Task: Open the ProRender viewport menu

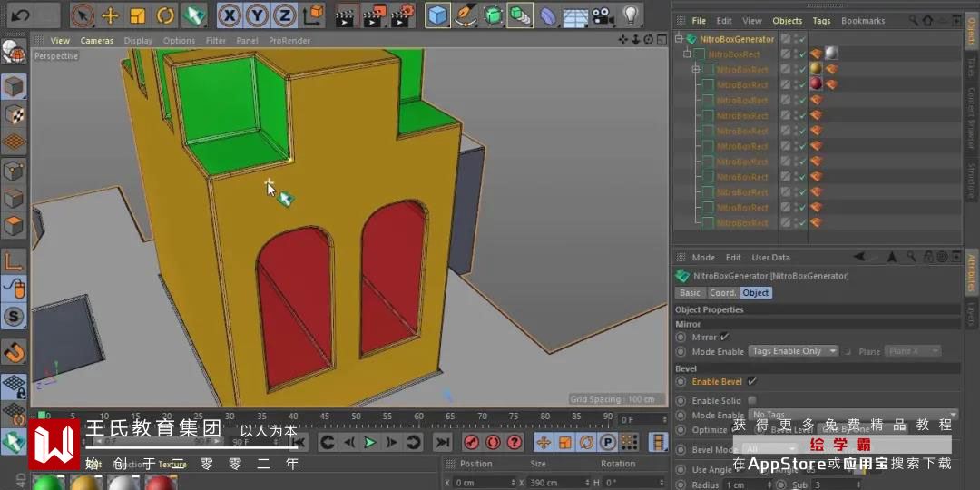Action: (289, 41)
